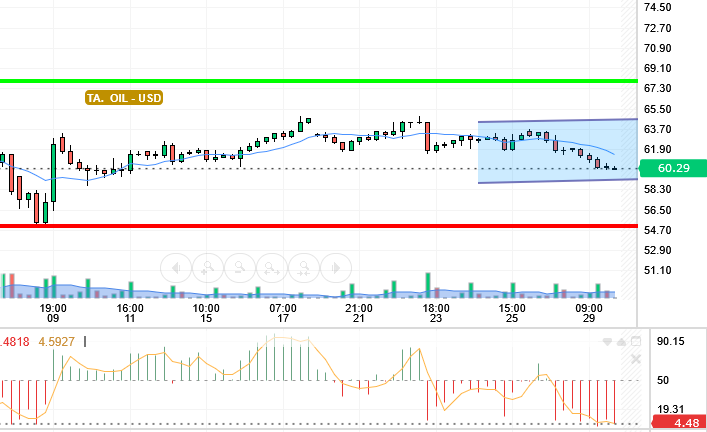Click the price scale label 54.70
Image resolution: width=707 pixels, height=432 pixels.
click(657, 230)
